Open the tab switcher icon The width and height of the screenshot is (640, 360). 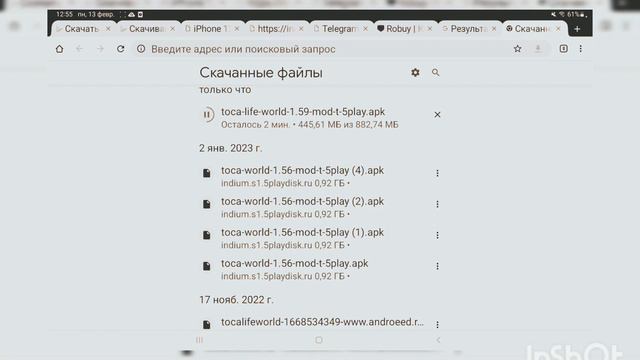564,49
